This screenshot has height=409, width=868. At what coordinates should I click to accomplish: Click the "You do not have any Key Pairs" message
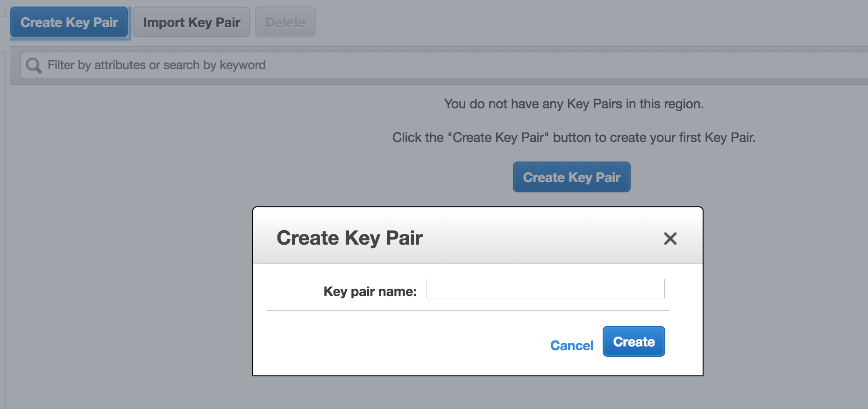[573, 104]
